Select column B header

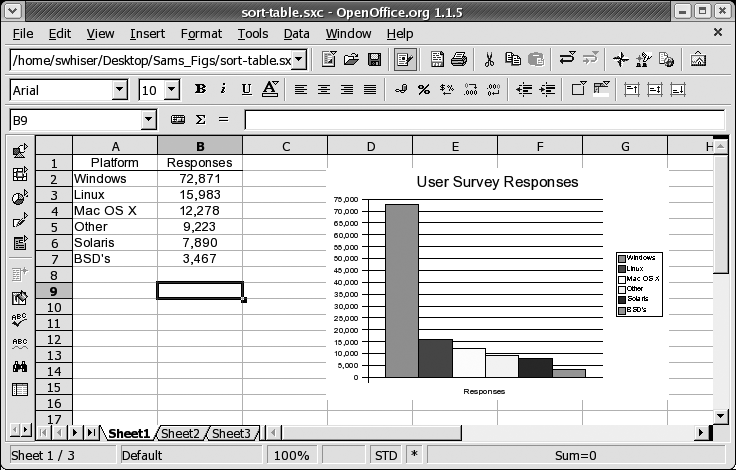tap(200, 146)
